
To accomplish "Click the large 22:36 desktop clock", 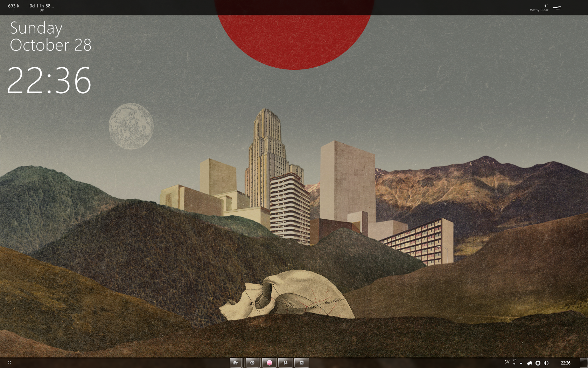I will tap(49, 81).
